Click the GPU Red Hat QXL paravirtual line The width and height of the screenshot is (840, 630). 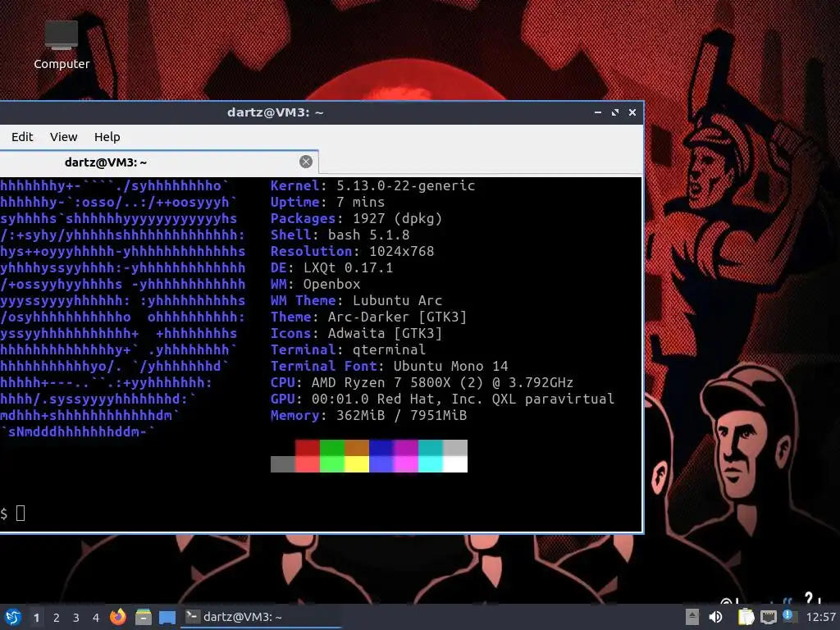442,399
